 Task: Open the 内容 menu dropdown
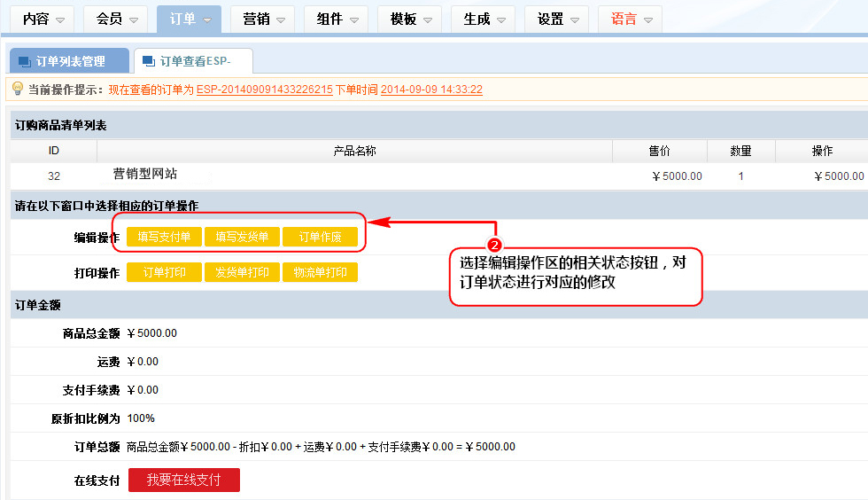[43, 19]
